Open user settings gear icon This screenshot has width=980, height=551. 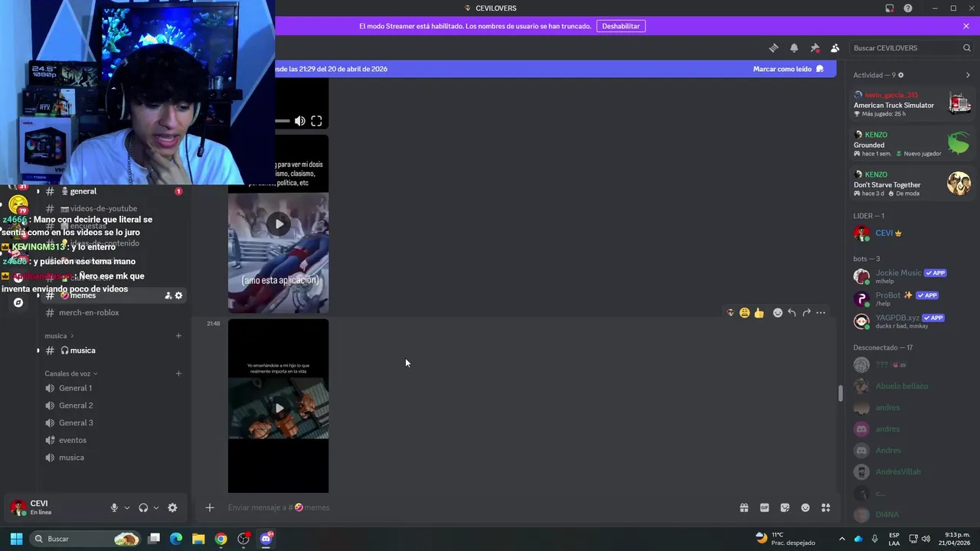tap(172, 507)
